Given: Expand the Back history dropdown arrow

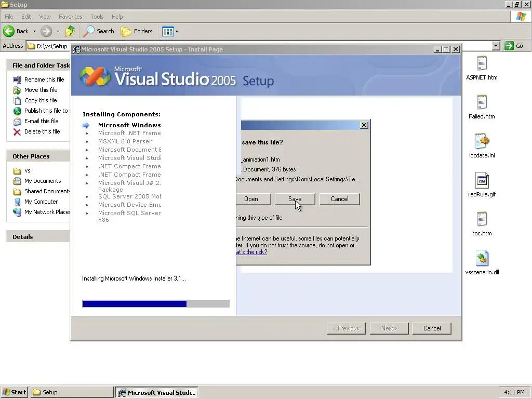Looking at the screenshot, I should pos(34,32).
